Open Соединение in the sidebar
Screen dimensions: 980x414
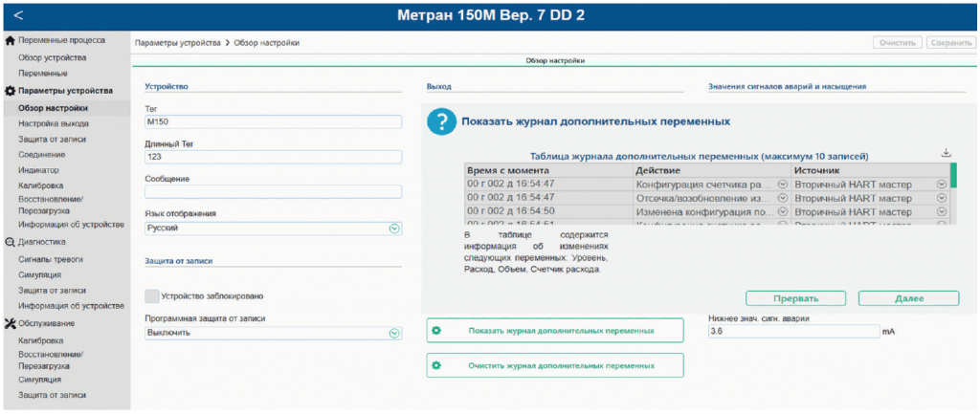42,154
